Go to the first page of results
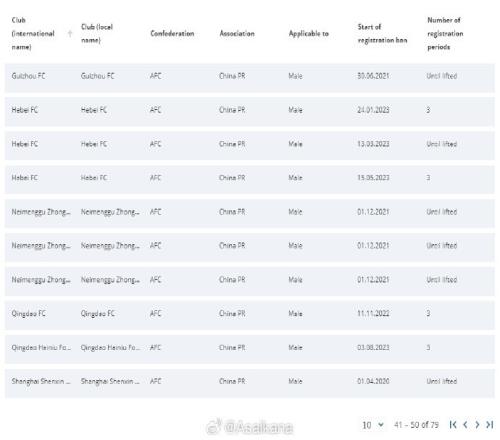The width and height of the screenshot is (500, 440). click(x=453, y=425)
